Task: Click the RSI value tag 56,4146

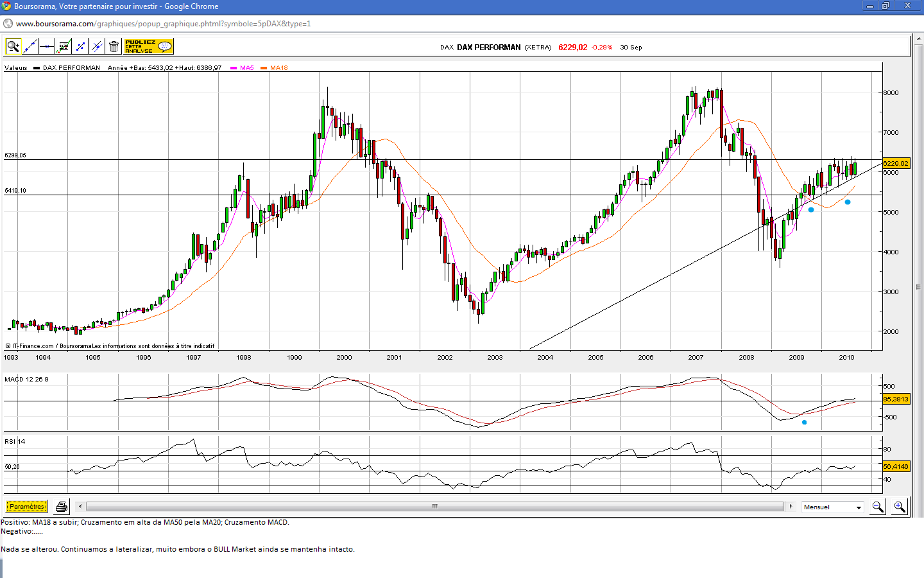Action: pos(896,466)
